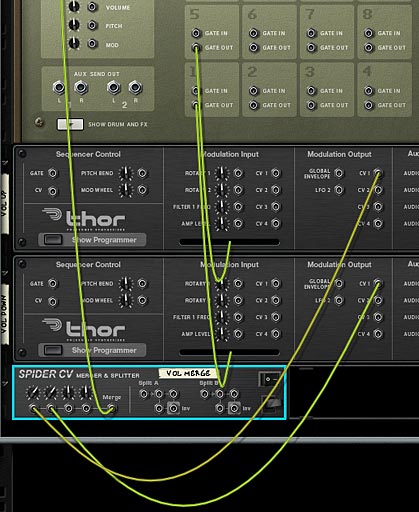Click Modulation Input CV 3 jack, VOL DOWN Thor
The height and width of the screenshot is (512, 419).
pyautogui.click(x=276, y=317)
